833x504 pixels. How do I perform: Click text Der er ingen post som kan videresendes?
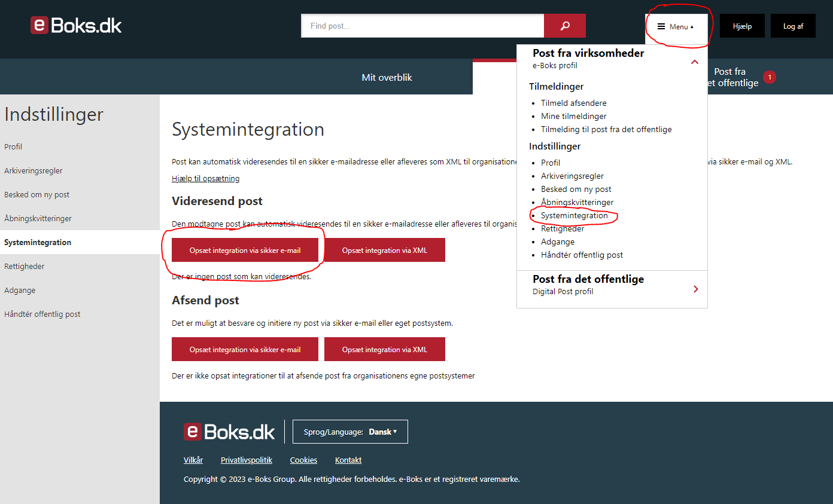click(241, 277)
